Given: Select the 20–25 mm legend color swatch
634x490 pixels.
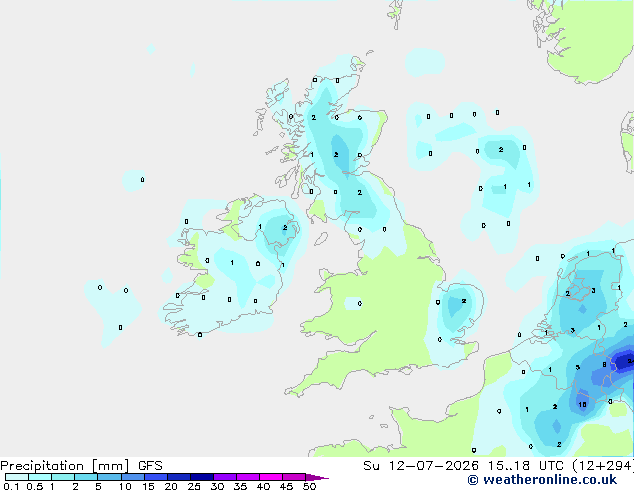Looking at the screenshot, I should pyautogui.click(x=178, y=477).
